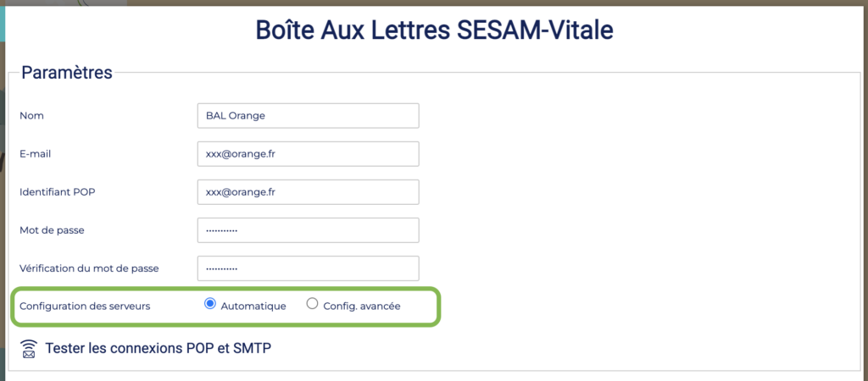Click the "Paramètres" section heading
The width and height of the screenshot is (868, 381).
(x=67, y=73)
